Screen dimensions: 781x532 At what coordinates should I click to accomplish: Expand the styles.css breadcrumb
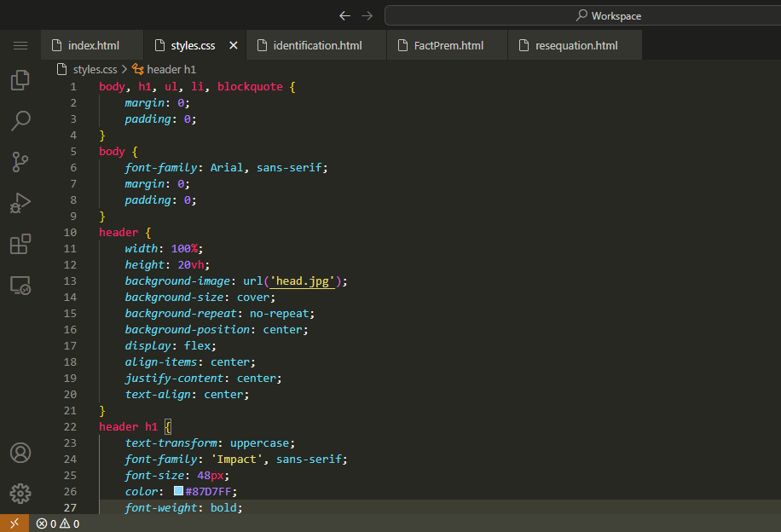(x=94, y=69)
